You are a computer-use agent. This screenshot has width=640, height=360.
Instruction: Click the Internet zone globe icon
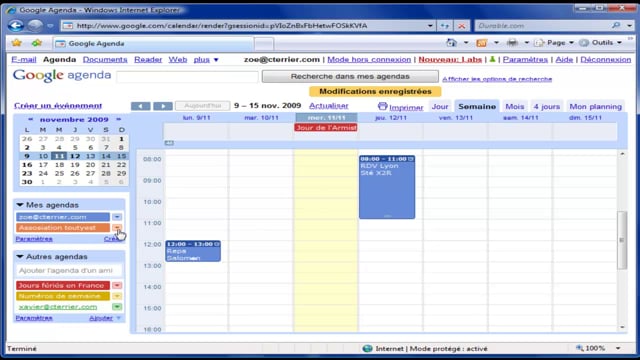(367, 349)
